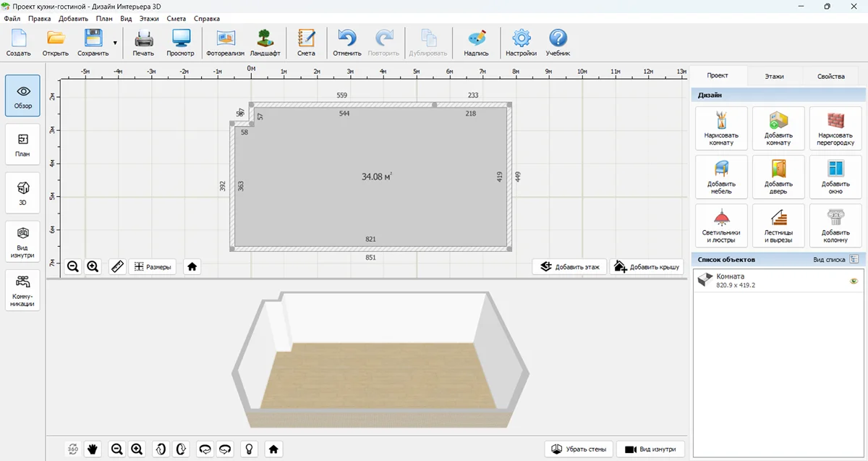Open the Ландшафт tool

[265, 43]
